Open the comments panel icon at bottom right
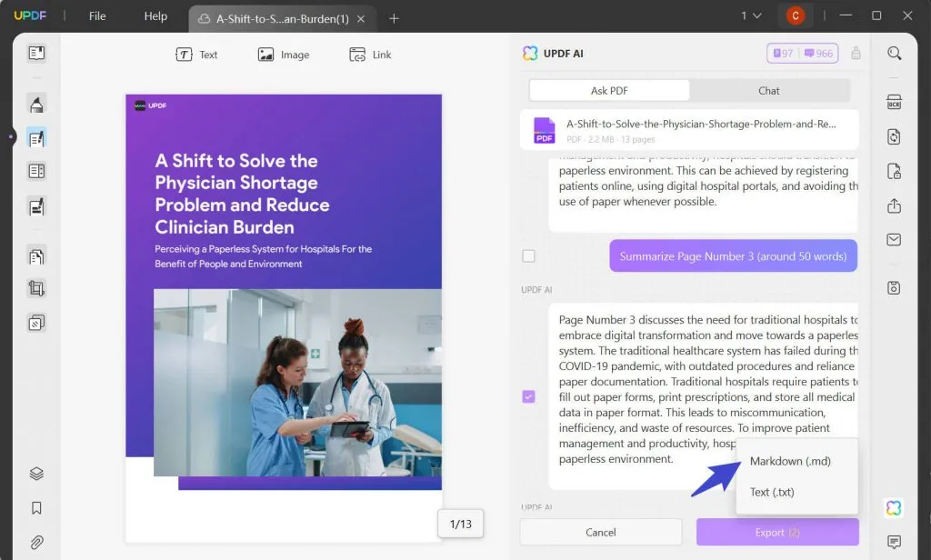The image size is (931, 560). (895, 542)
